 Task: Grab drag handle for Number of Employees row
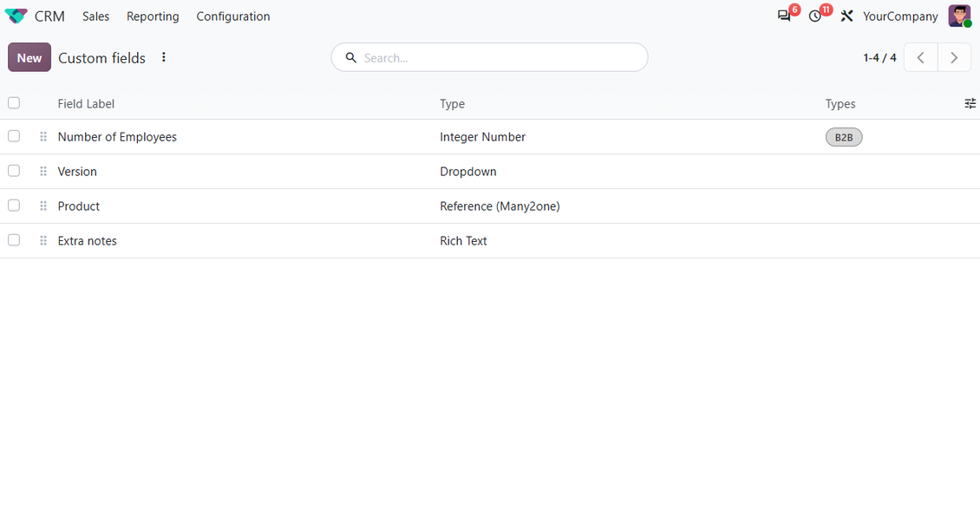tap(43, 137)
